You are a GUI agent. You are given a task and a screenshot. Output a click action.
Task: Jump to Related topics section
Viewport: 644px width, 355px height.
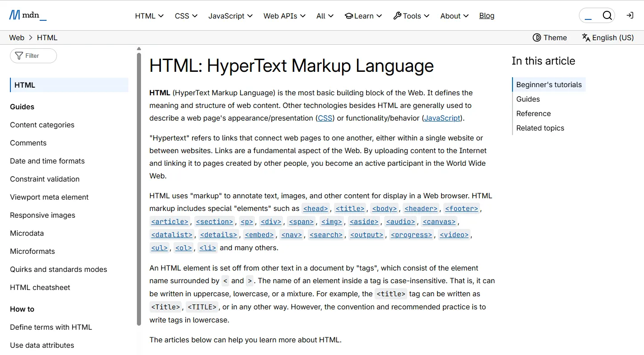pos(540,128)
